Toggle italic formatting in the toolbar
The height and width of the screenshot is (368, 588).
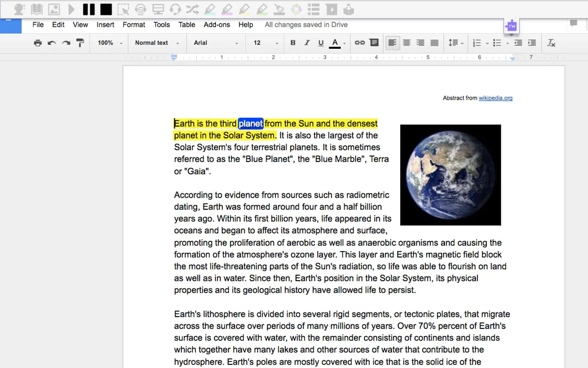tap(305, 43)
